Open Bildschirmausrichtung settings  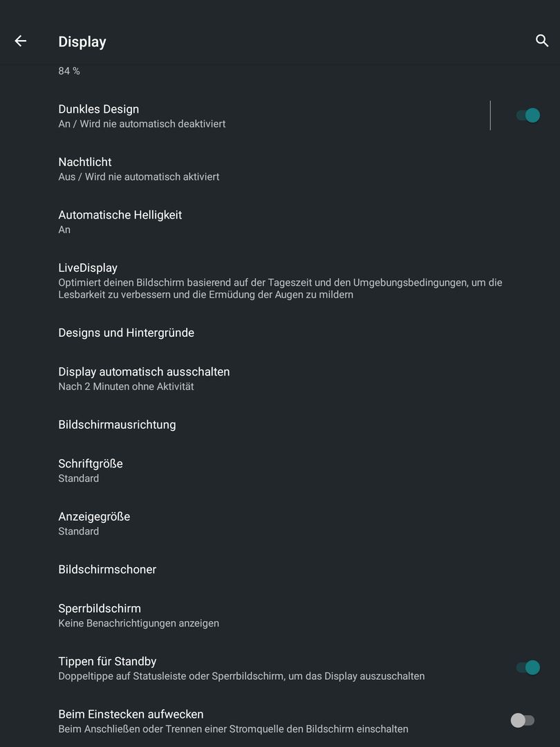[x=280, y=425]
